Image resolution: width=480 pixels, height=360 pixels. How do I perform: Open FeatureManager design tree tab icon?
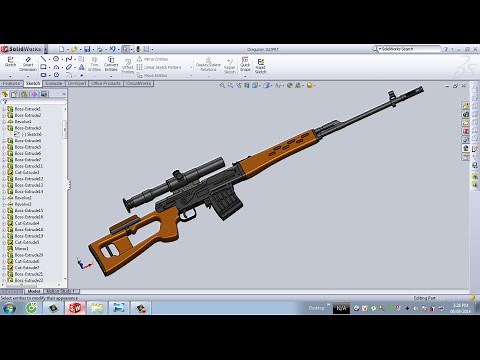click(x=5, y=94)
